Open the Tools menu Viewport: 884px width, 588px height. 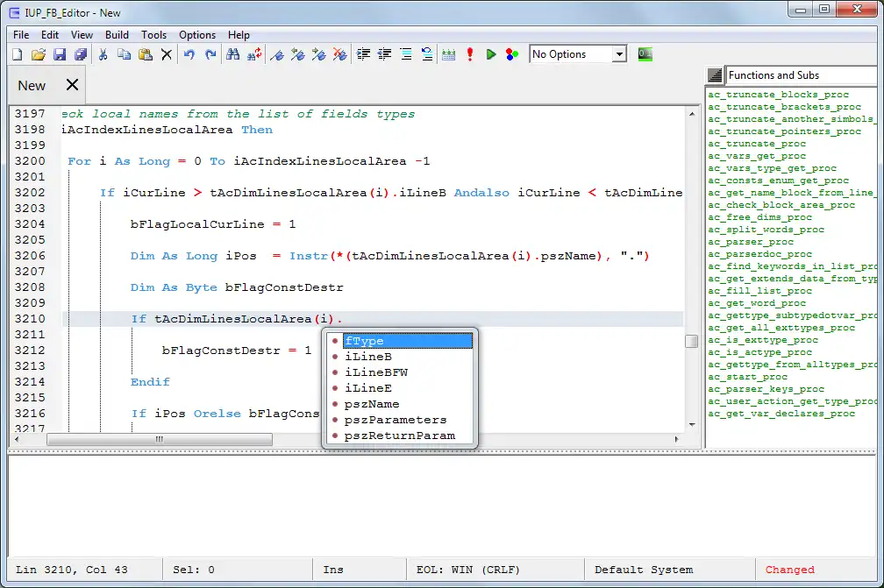[153, 35]
